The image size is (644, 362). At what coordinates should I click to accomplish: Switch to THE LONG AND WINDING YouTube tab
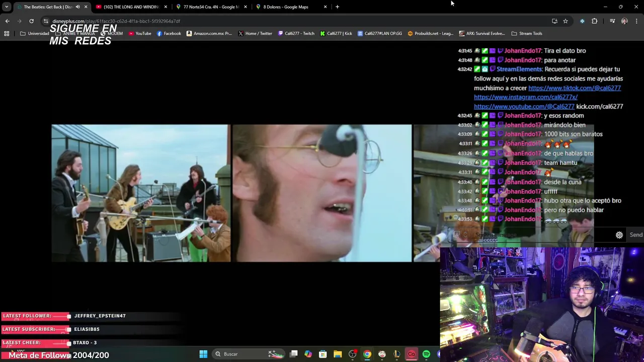(x=131, y=7)
